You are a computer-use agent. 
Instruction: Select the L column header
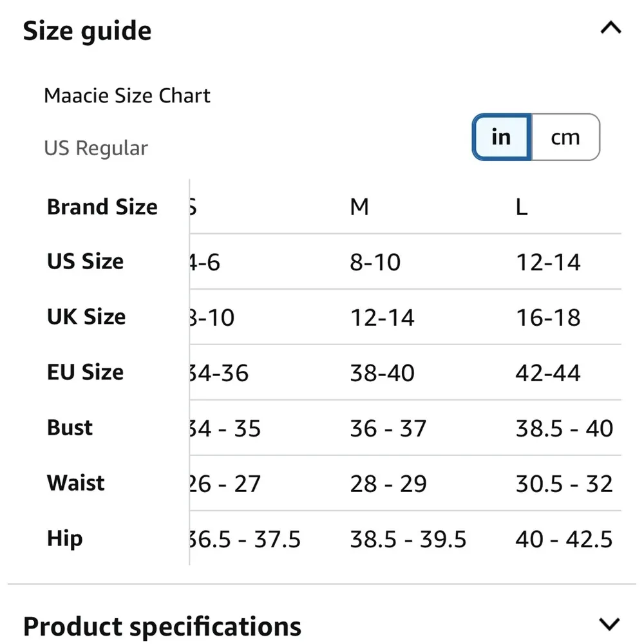coord(521,206)
